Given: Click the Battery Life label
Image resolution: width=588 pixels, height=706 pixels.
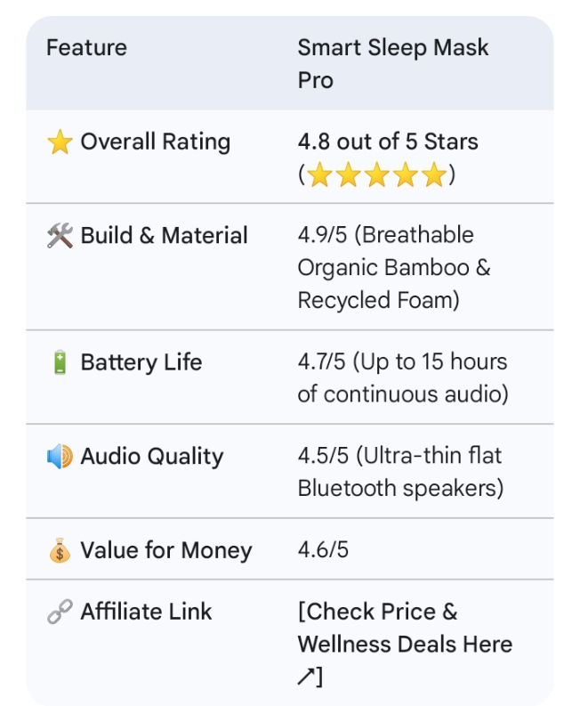Looking at the screenshot, I should pyautogui.click(x=141, y=362).
